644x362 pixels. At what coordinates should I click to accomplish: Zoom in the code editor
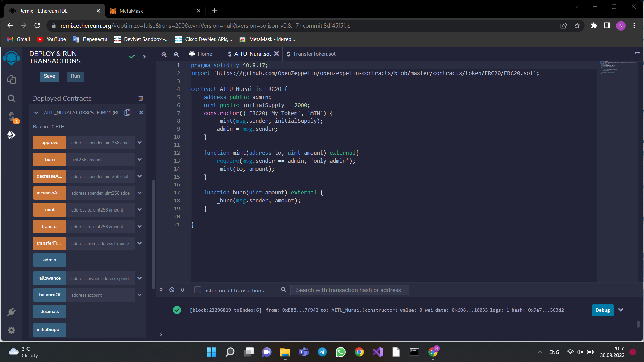click(x=177, y=54)
